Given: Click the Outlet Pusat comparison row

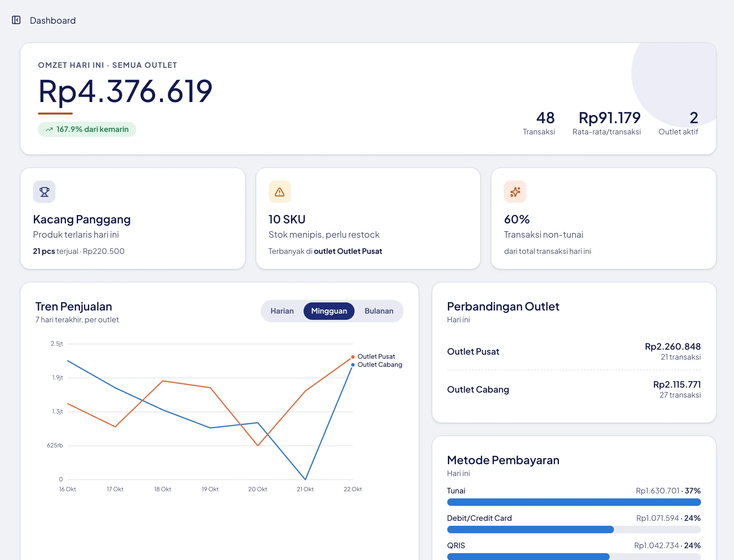Looking at the screenshot, I should [x=574, y=351].
